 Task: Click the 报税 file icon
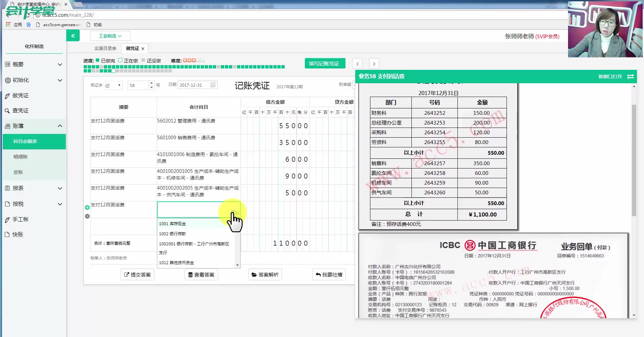7,204
